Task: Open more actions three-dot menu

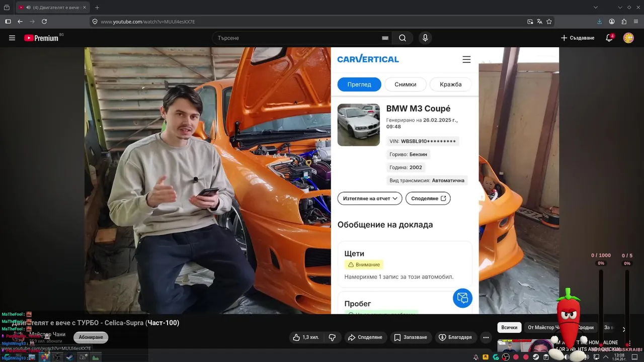Action: pyautogui.click(x=486, y=337)
